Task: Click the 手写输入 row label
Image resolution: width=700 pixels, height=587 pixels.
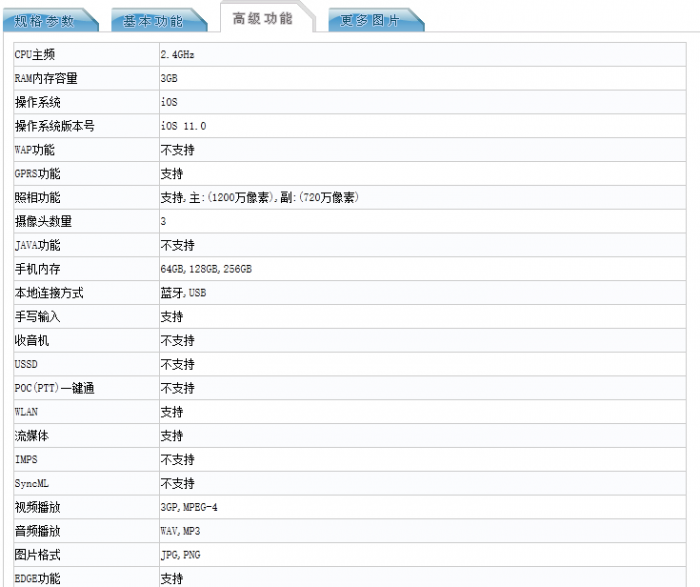Action: (x=37, y=317)
